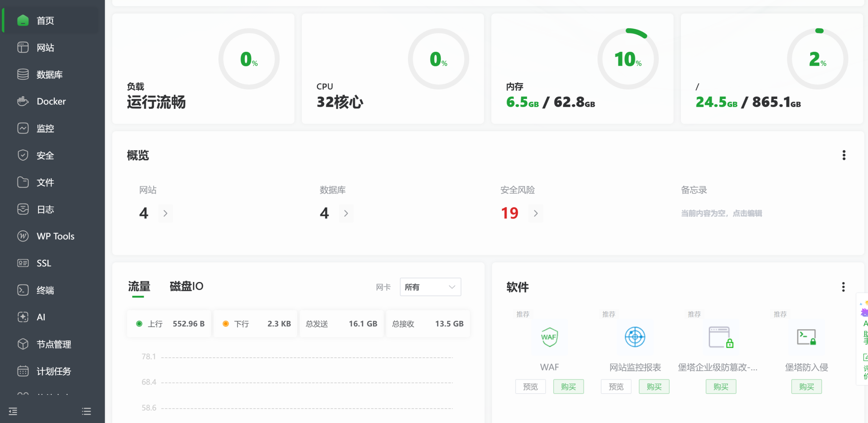Image resolution: width=868 pixels, height=423 pixels.
Task: Click the 堡塔防入侵 software name label
Action: [x=807, y=367]
